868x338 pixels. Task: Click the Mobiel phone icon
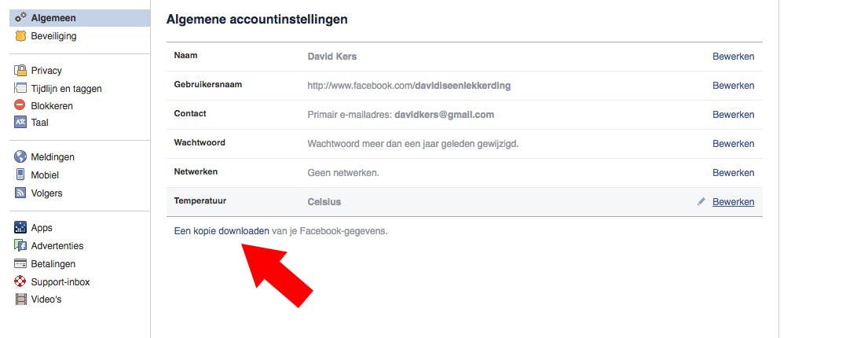click(21, 175)
